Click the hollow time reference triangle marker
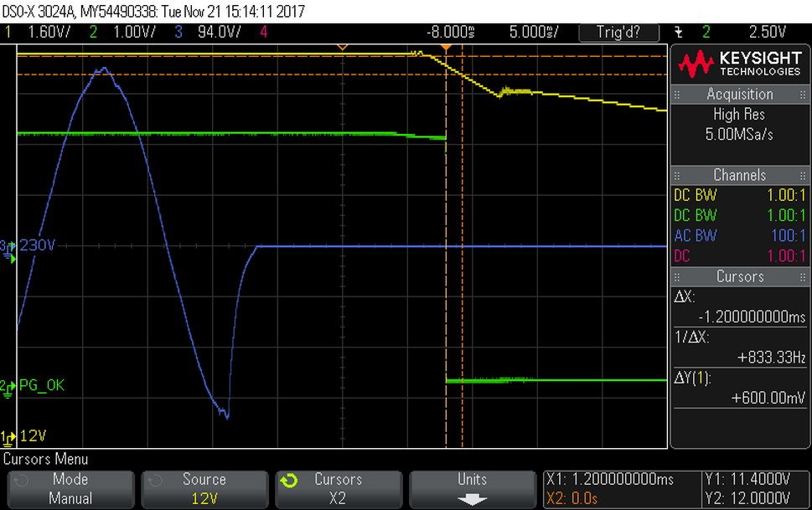 coord(342,48)
